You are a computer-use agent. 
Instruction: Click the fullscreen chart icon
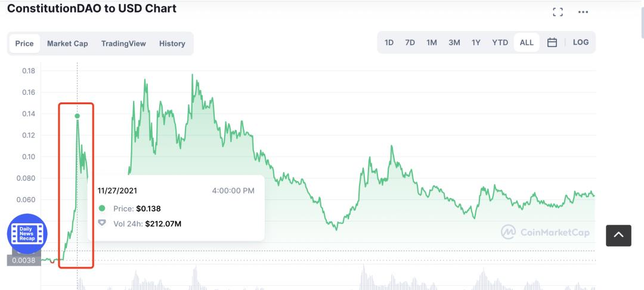[558, 12]
